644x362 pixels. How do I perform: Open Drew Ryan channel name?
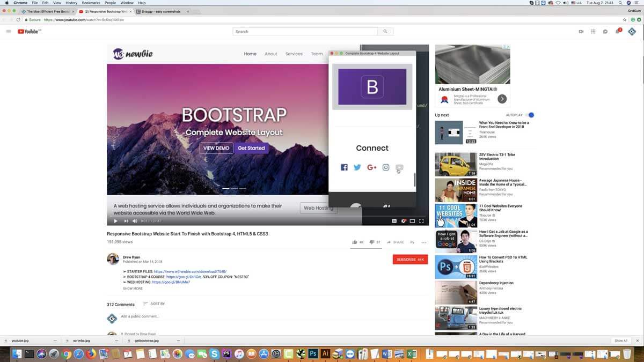coord(131,257)
